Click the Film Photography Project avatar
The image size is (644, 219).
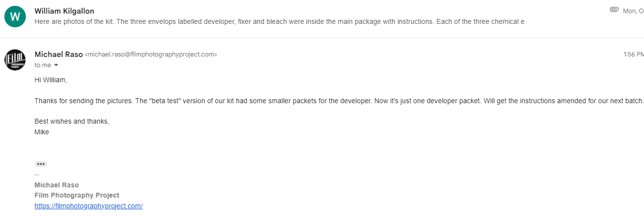[x=15, y=60]
